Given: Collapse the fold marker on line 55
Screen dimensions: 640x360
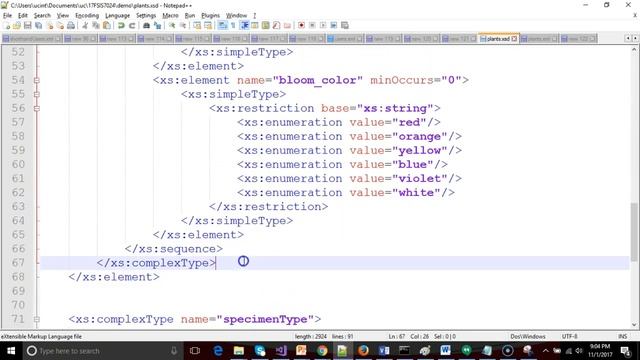Looking at the screenshot, I should [37, 94].
